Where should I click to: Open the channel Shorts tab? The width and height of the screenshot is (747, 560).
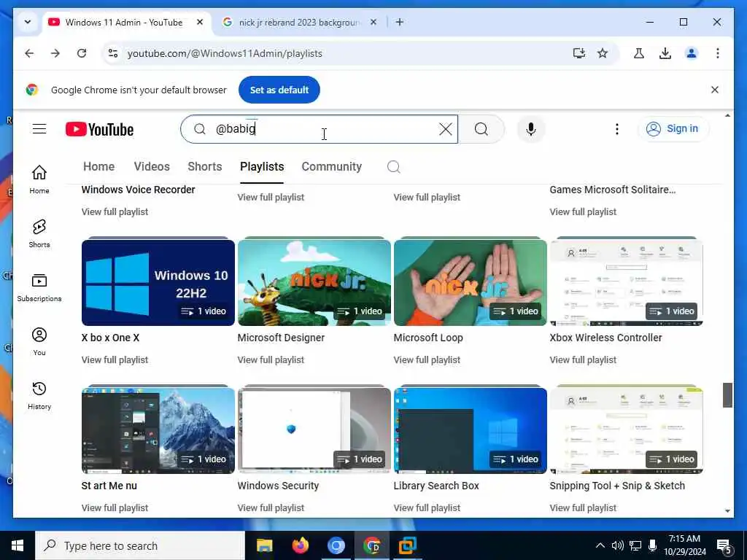tap(205, 167)
